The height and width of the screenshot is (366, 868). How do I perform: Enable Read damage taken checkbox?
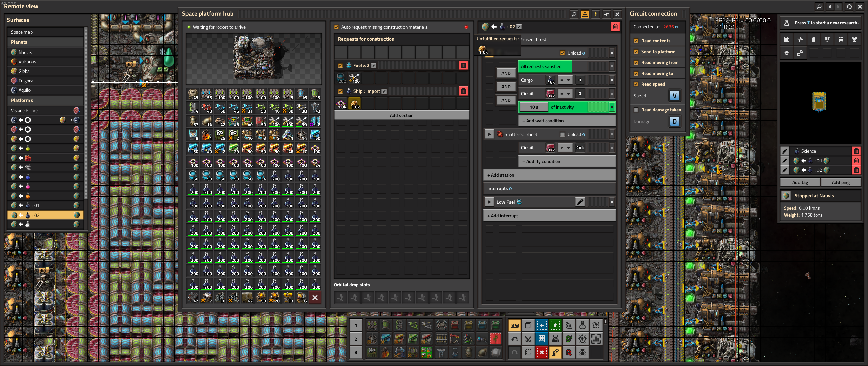(636, 110)
